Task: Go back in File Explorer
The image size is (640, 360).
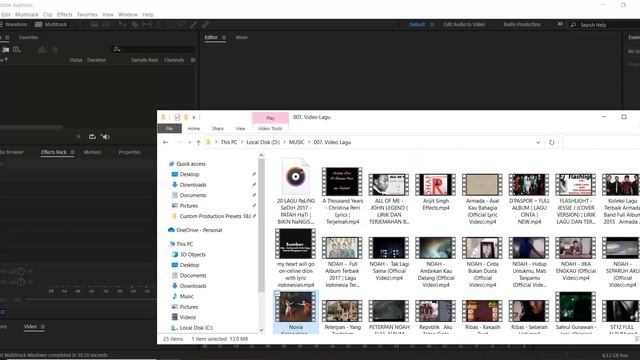Action: click(x=165, y=142)
